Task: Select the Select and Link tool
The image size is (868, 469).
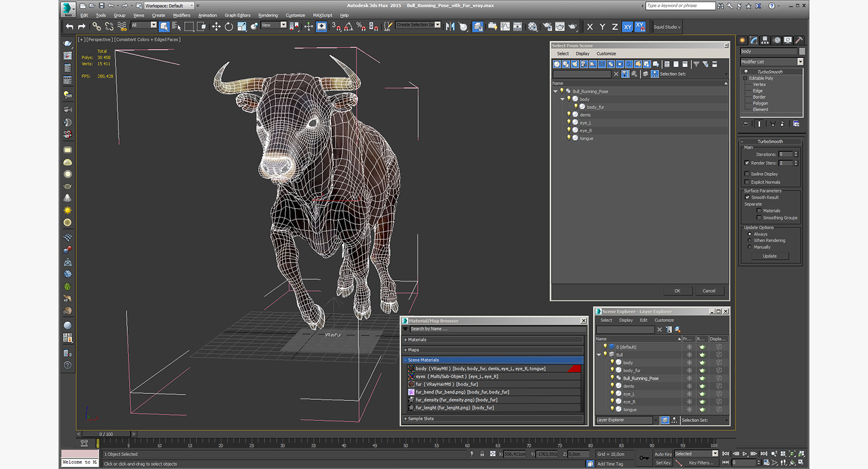Action: 97,26
